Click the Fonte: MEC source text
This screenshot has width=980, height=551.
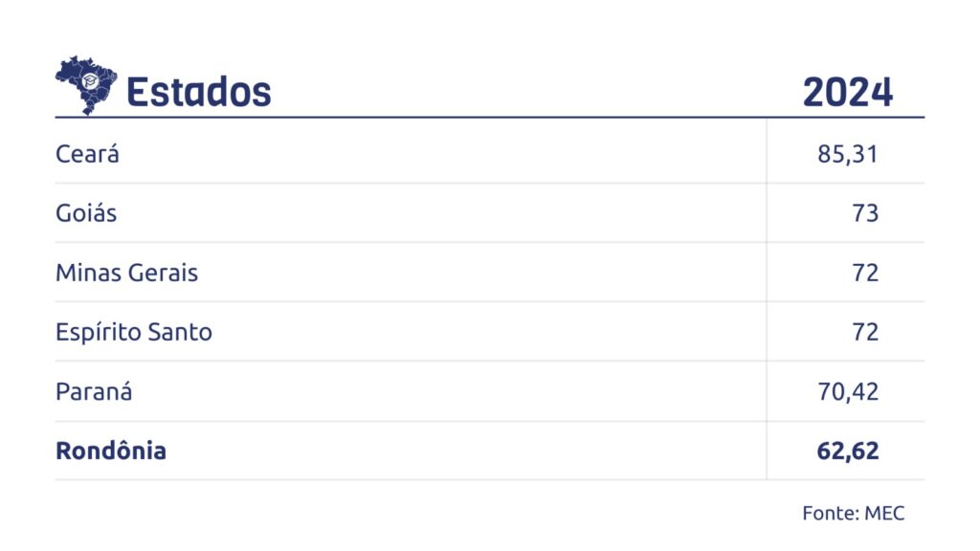(853, 514)
